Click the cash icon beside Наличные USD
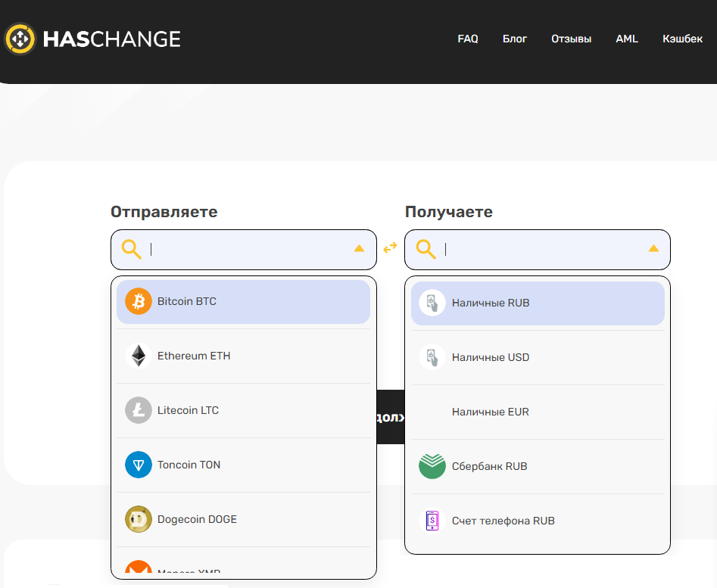Viewport: 717px width, 588px height. (432, 357)
